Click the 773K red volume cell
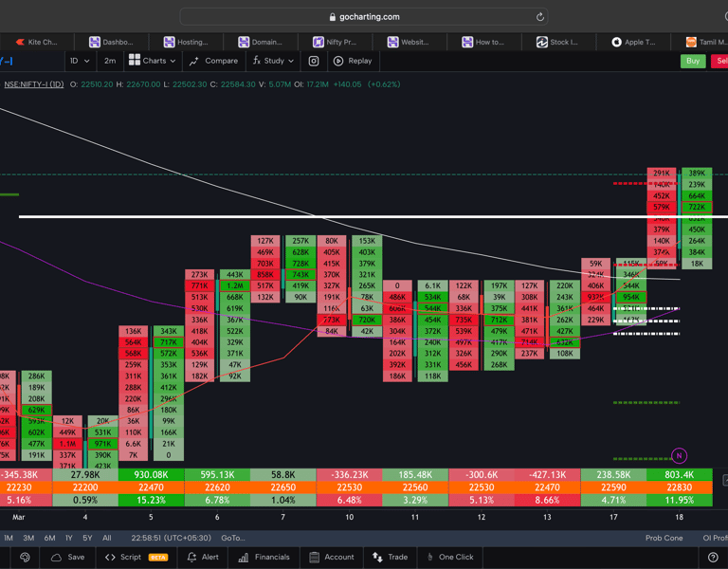 [x=332, y=320]
